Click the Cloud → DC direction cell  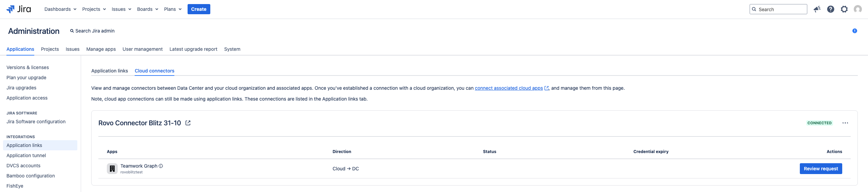[346, 169]
